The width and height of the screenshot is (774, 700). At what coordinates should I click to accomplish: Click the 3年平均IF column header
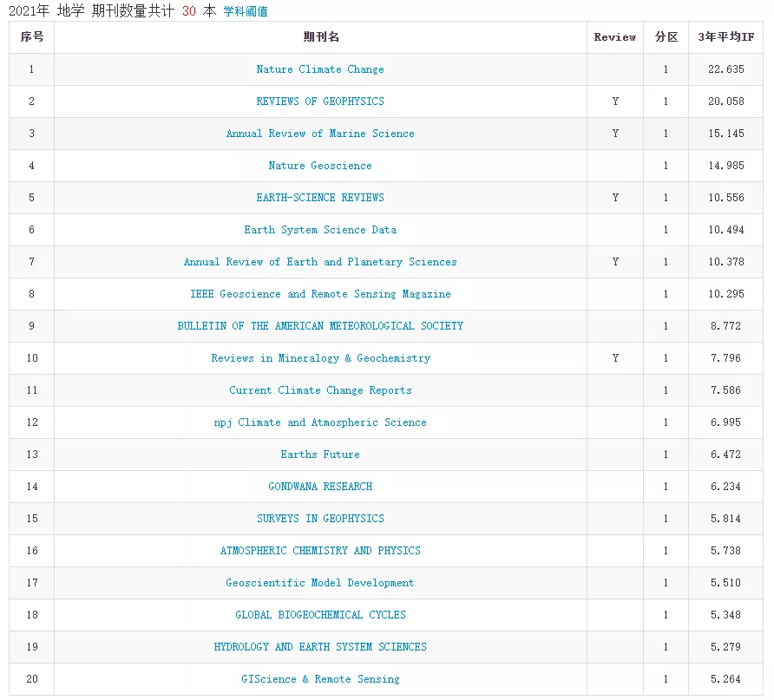coord(725,37)
